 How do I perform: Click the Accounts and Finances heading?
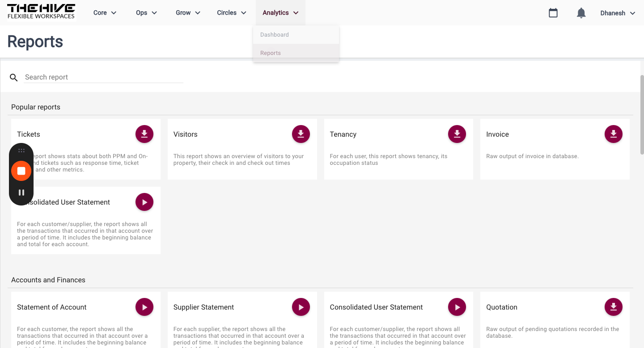[x=48, y=280]
